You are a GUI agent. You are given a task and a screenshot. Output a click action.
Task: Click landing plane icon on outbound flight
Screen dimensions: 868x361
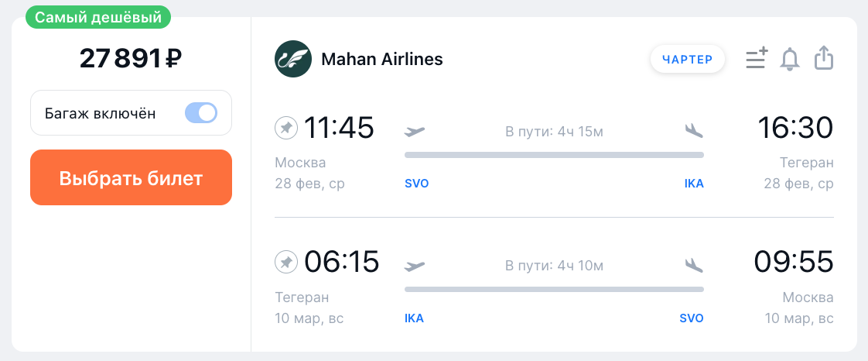tap(694, 131)
